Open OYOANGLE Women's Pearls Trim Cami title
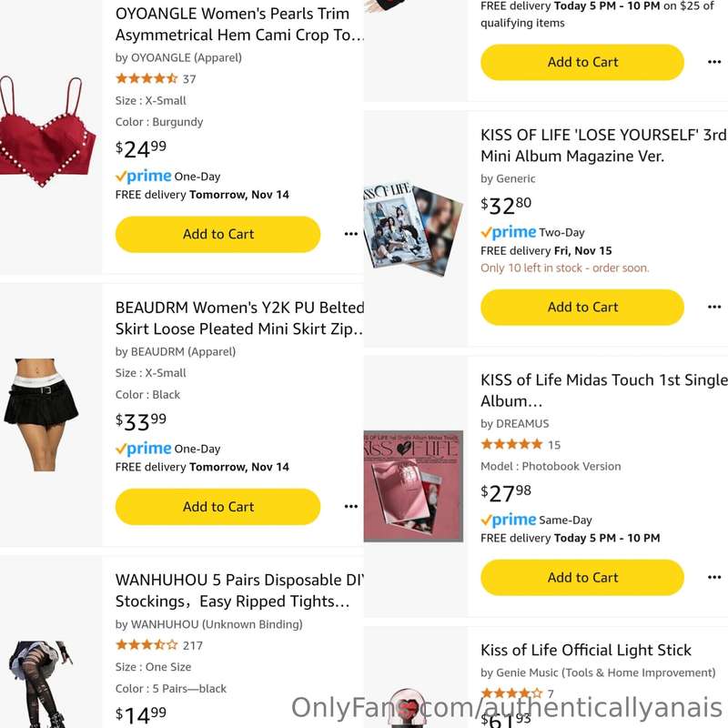728x728 pixels. tap(239, 25)
